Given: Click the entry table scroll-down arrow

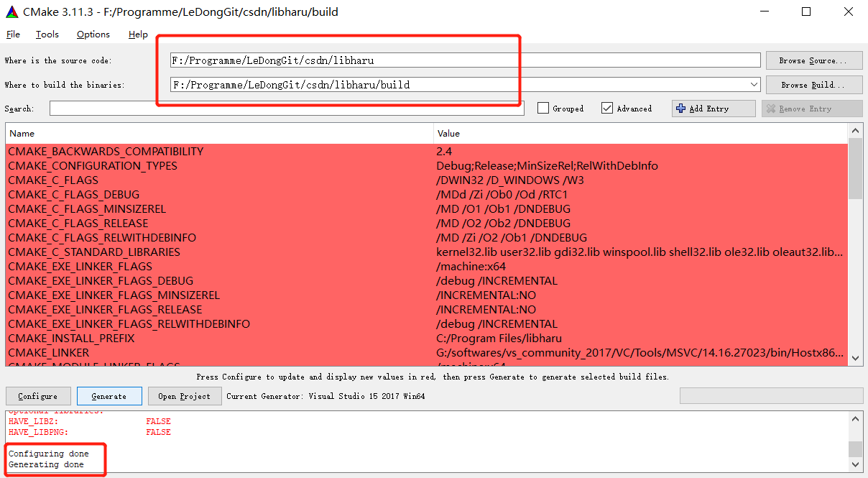Looking at the screenshot, I should 855,357.
